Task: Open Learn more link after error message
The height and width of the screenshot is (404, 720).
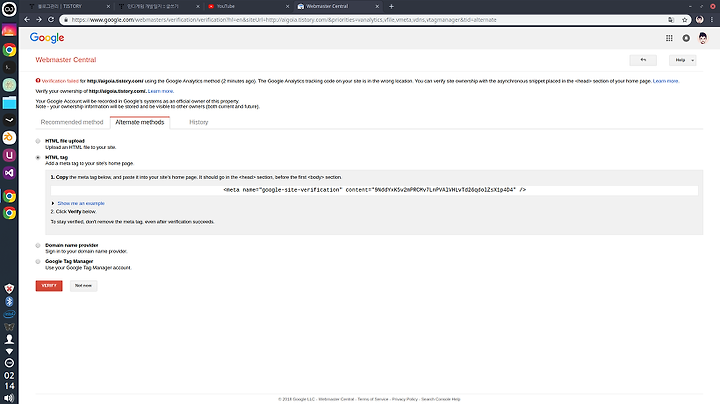Action: (x=665, y=81)
